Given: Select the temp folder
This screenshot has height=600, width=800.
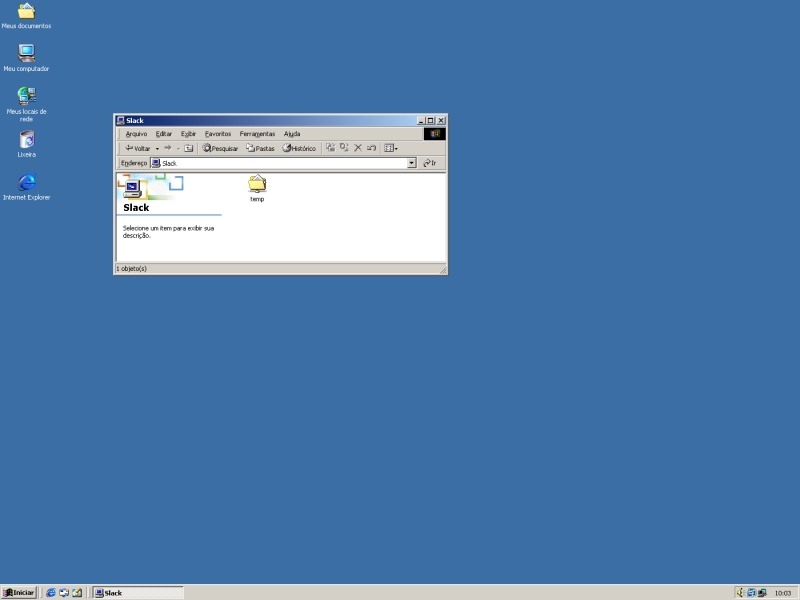Looking at the screenshot, I should (x=257, y=185).
